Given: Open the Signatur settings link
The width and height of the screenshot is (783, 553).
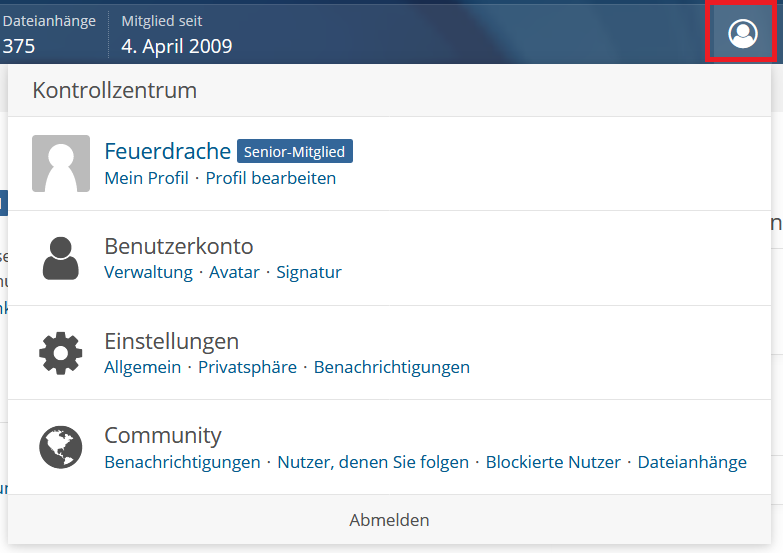Looking at the screenshot, I should 309,272.
